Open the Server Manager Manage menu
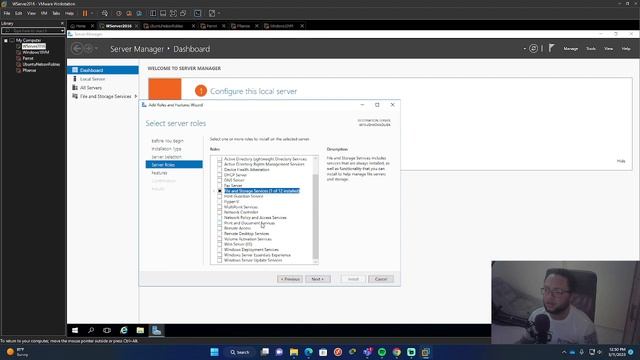This screenshot has width=640, height=360. [x=571, y=49]
